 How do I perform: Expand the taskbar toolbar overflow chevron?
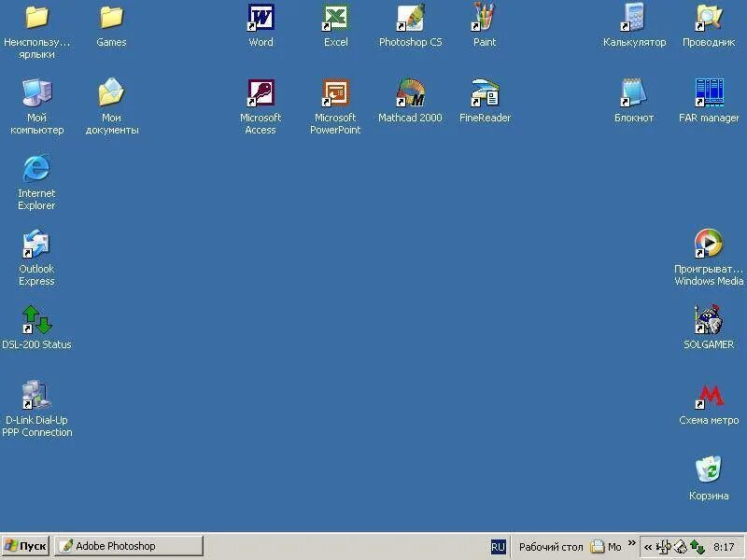(632, 543)
